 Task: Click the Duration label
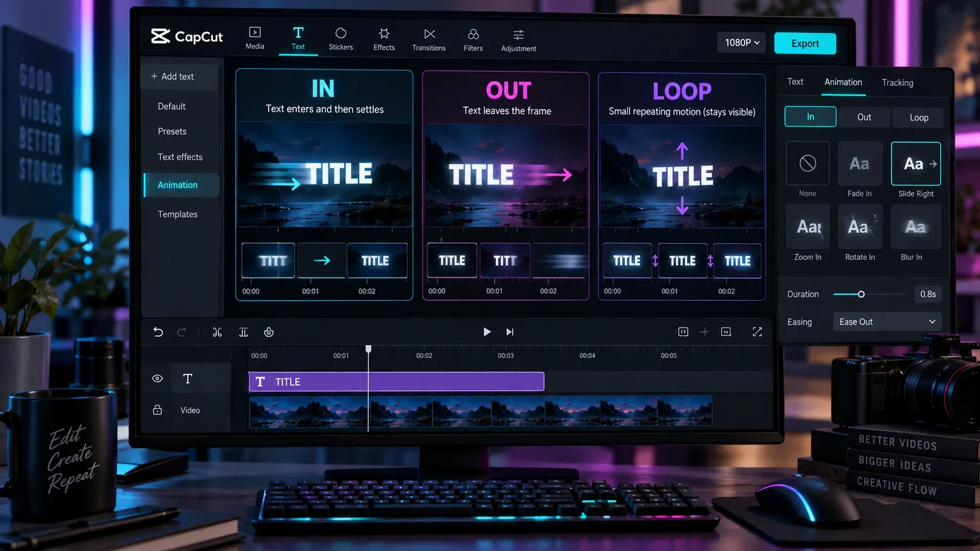click(x=803, y=294)
